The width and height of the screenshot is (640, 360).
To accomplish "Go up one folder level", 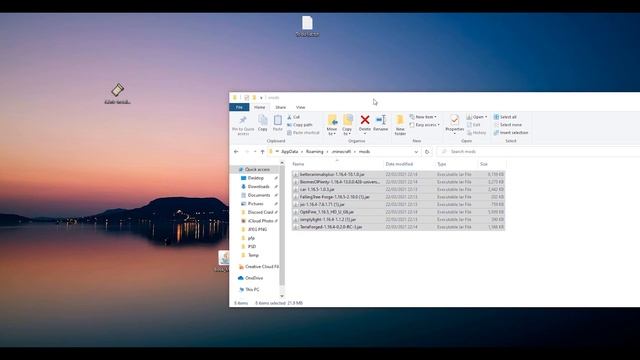I will pyautogui.click(x=262, y=151).
